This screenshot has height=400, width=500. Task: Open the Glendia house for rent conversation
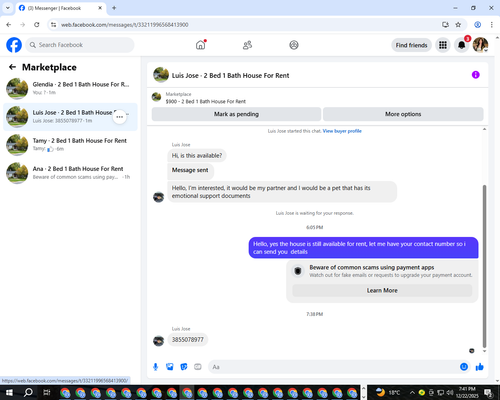point(70,88)
